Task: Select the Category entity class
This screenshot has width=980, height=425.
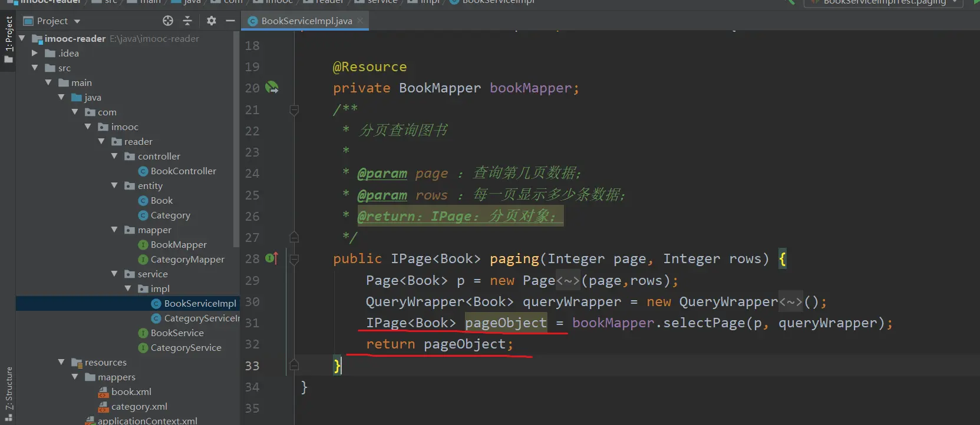Action: pyautogui.click(x=170, y=215)
